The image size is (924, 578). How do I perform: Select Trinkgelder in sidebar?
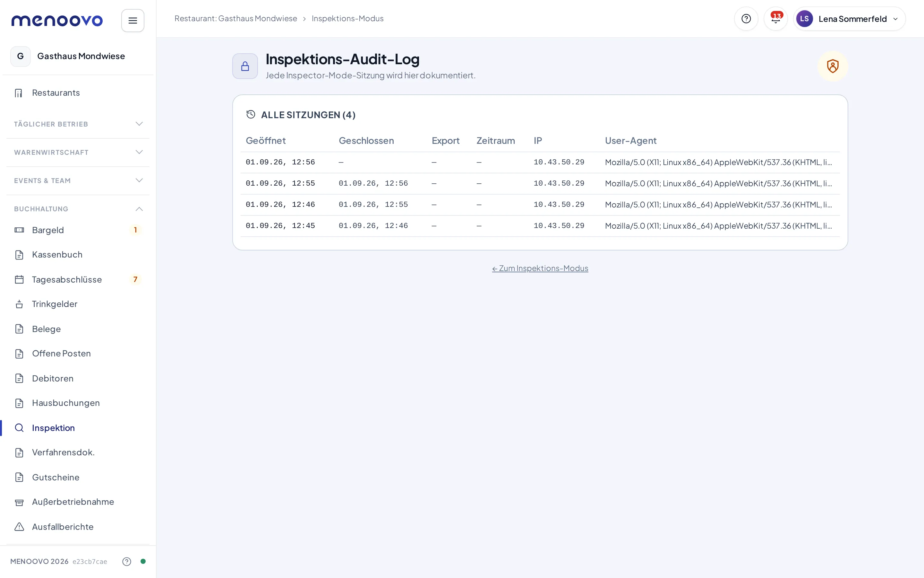pos(78,304)
